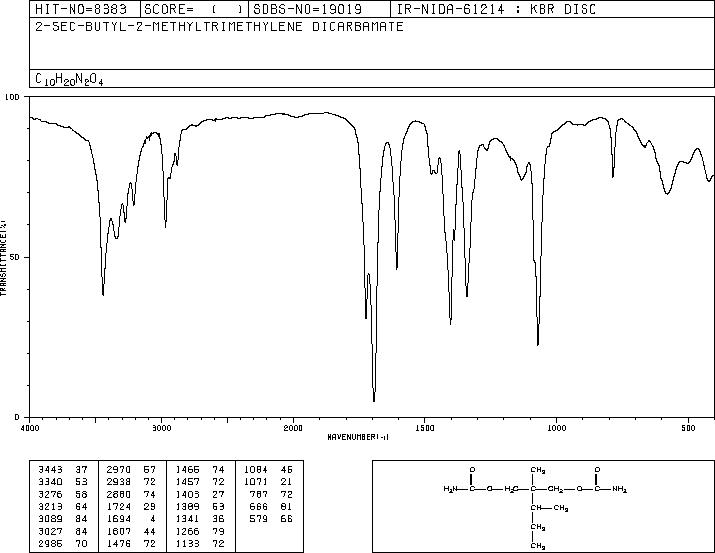This screenshot has width=715, height=553.
Task: Select the SCORE= field in the header
Action: (x=194, y=9)
